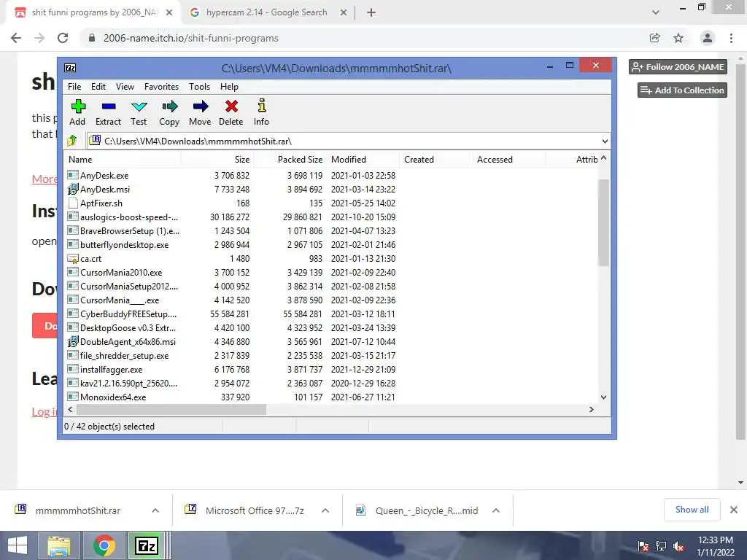Screen dimensions: 747x560
Task: Click the ca.crt certificate icon
Action: 72,259
